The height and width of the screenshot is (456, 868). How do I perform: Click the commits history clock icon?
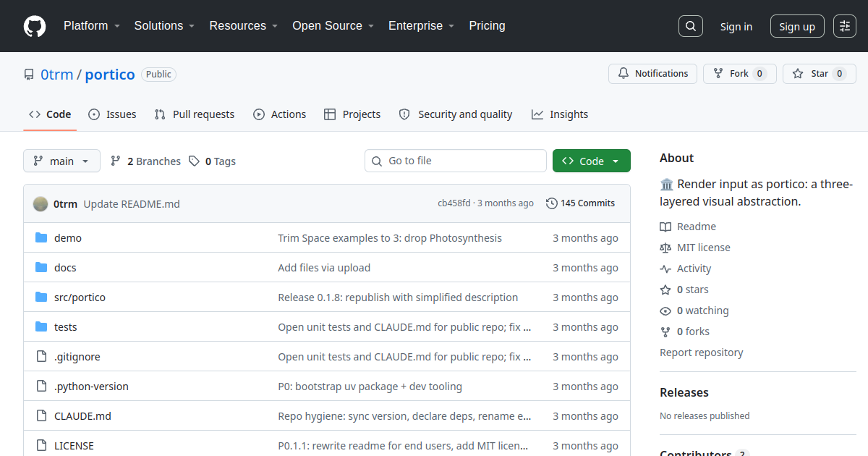click(552, 203)
